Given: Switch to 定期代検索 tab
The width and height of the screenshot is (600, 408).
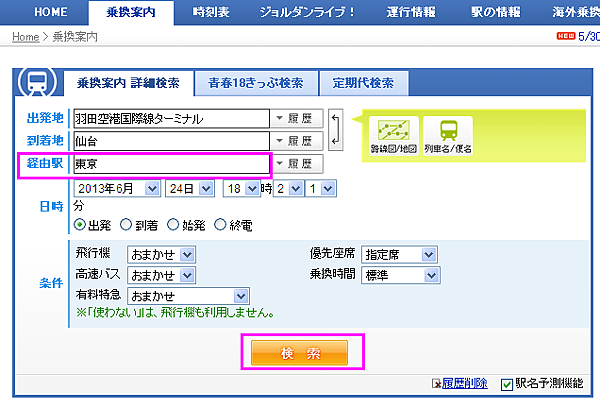Looking at the screenshot, I should click(x=363, y=83).
